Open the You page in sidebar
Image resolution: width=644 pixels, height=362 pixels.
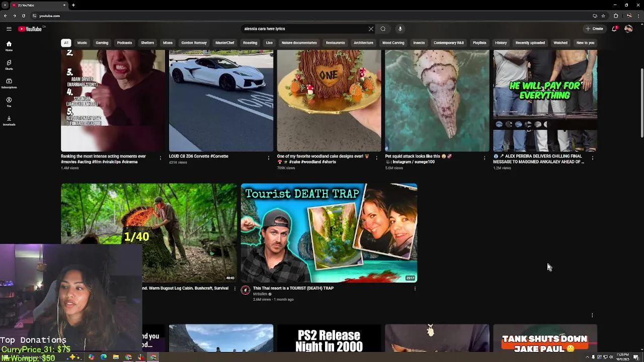[x=9, y=102]
